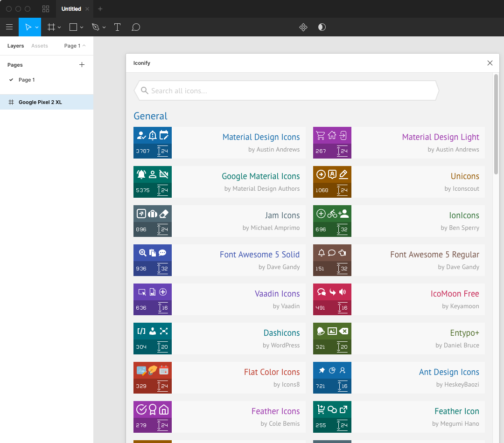The height and width of the screenshot is (443, 504).
Task: Select the Text tool
Action: pos(117,27)
